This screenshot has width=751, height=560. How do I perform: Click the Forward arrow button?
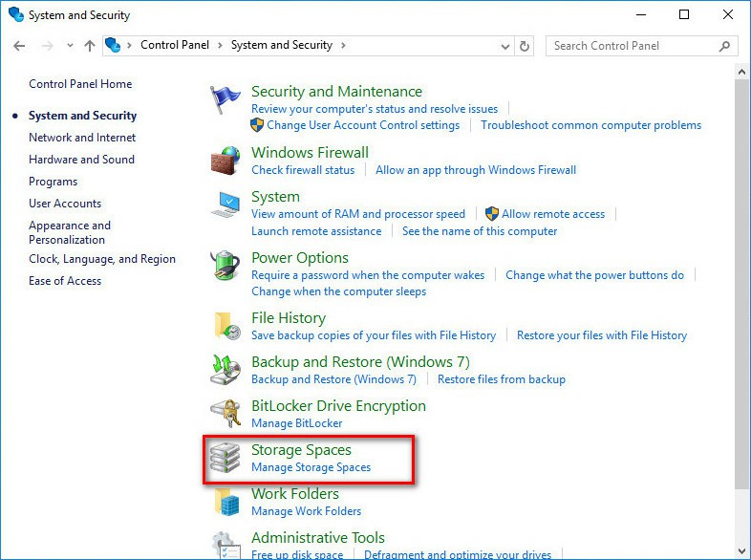[x=47, y=46]
